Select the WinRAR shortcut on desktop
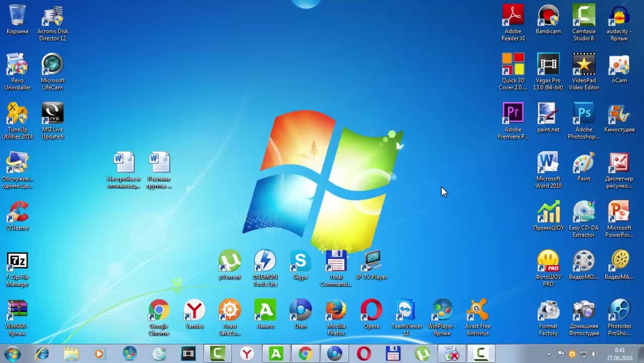The height and width of the screenshot is (363, 644). [x=17, y=311]
